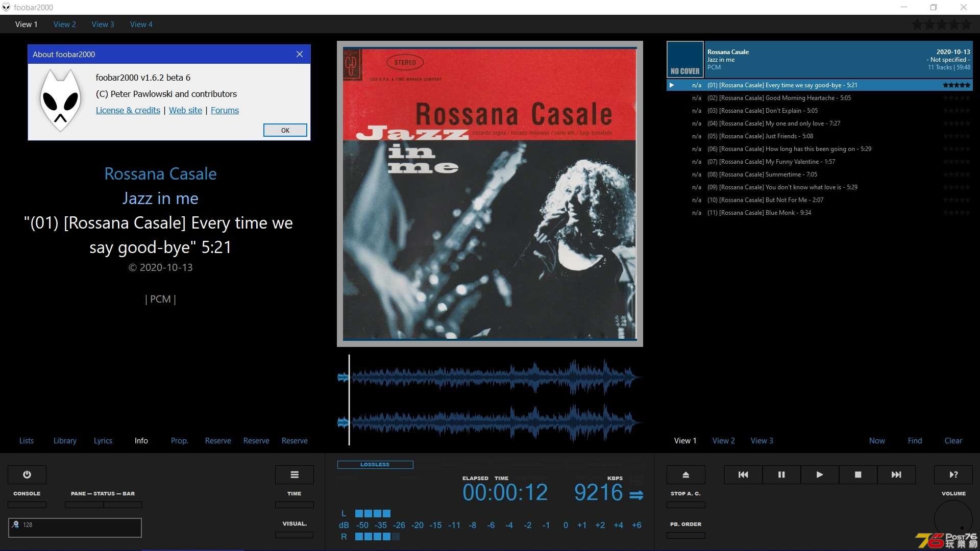The height and width of the screenshot is (551, 980).
Task: Click the elapsed time display 00:00:12
Action: pyautogui.click(x=505, y=492)
